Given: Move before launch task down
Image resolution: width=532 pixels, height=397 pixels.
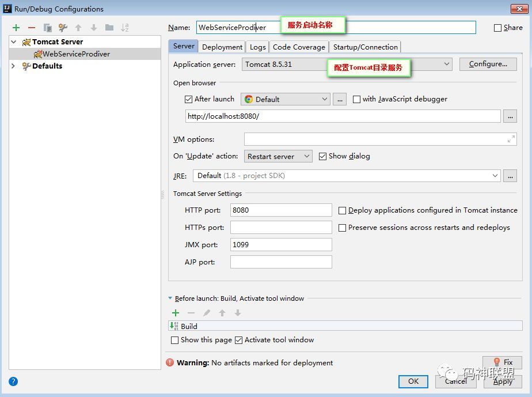Looking at the screenshot, I should click(x=238, y=313).
